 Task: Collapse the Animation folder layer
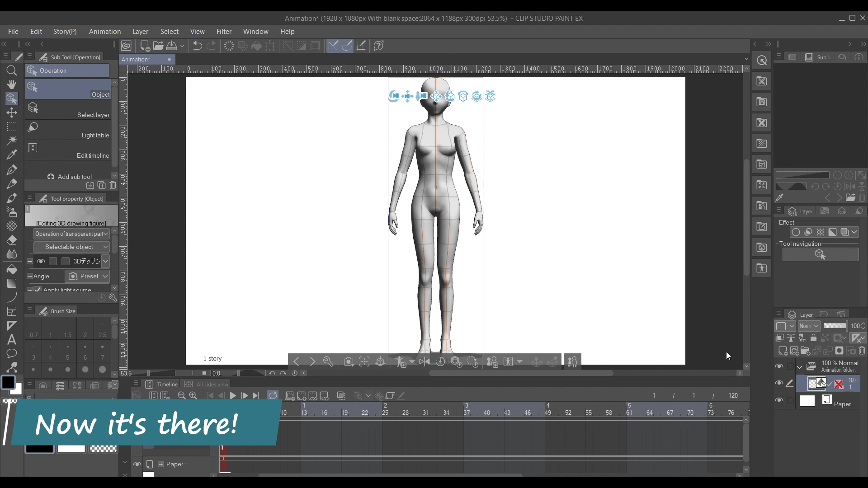(800, 366)
